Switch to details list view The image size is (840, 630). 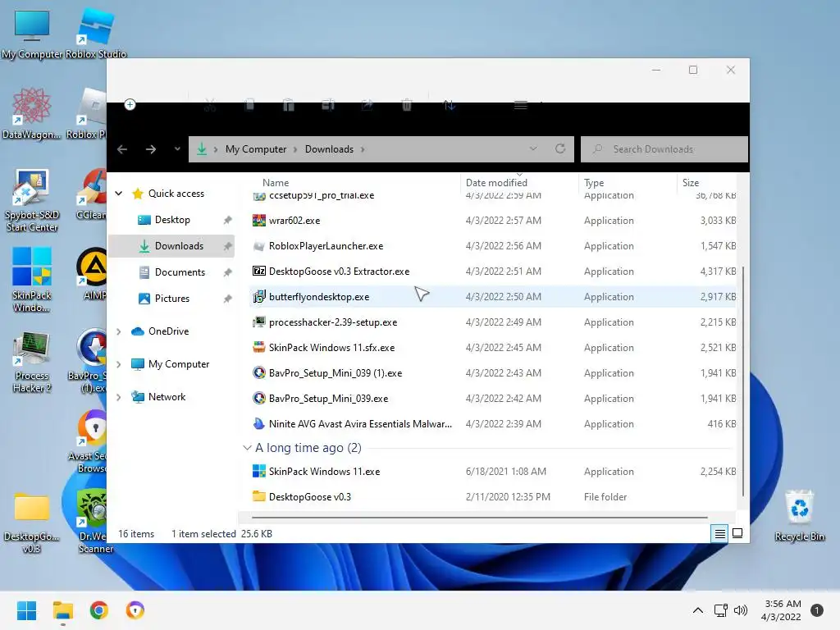[x=719, y=533]
